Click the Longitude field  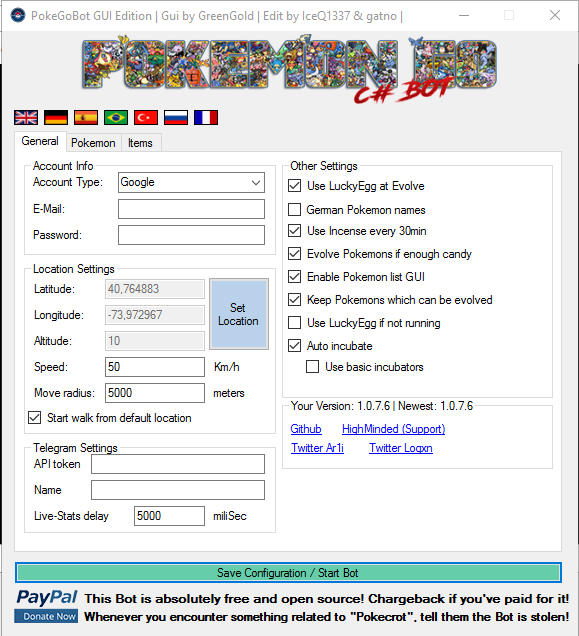point(155,315)
